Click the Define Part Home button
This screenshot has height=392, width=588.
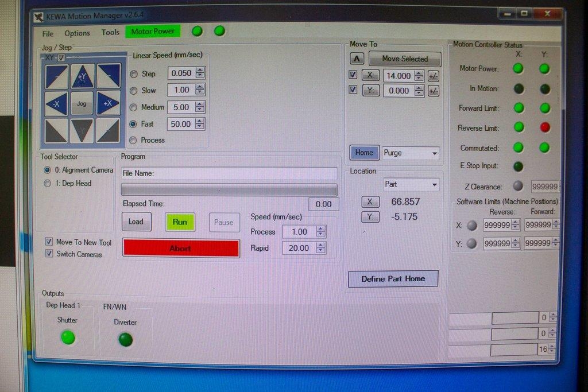click(x=393, y=278)
